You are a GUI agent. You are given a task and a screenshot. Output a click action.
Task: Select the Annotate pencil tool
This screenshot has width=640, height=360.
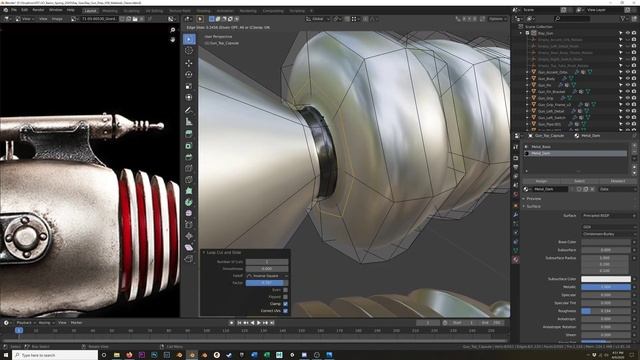(x=189, y=110)
